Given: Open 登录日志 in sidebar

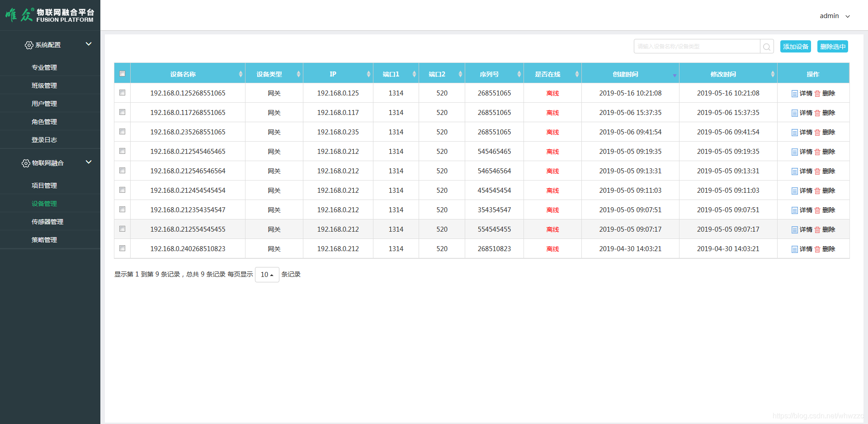Looking at the screenshot, I should tap(44, 140).
